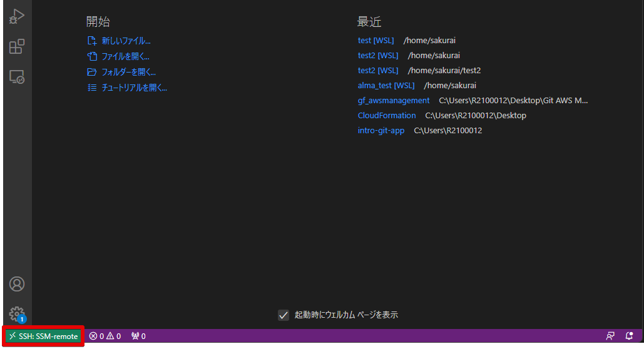The height and width of the screenshot is (349, 644).
Task: Open notifications bell in status bar
Action: point(629,336)
